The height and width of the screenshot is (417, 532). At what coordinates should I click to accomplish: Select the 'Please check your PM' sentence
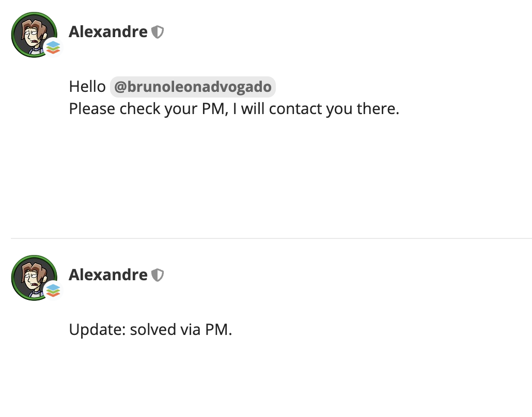(234, 109)
